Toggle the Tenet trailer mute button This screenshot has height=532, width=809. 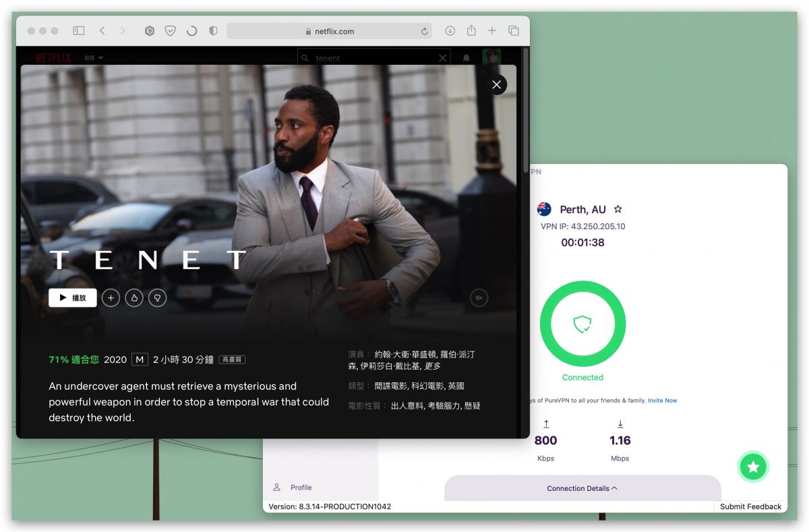click(x=479, y=297)
